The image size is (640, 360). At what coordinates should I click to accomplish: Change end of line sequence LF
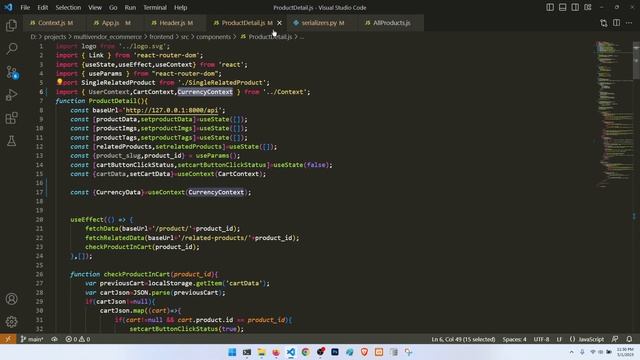pyautogui.click(x=559, y=339)
